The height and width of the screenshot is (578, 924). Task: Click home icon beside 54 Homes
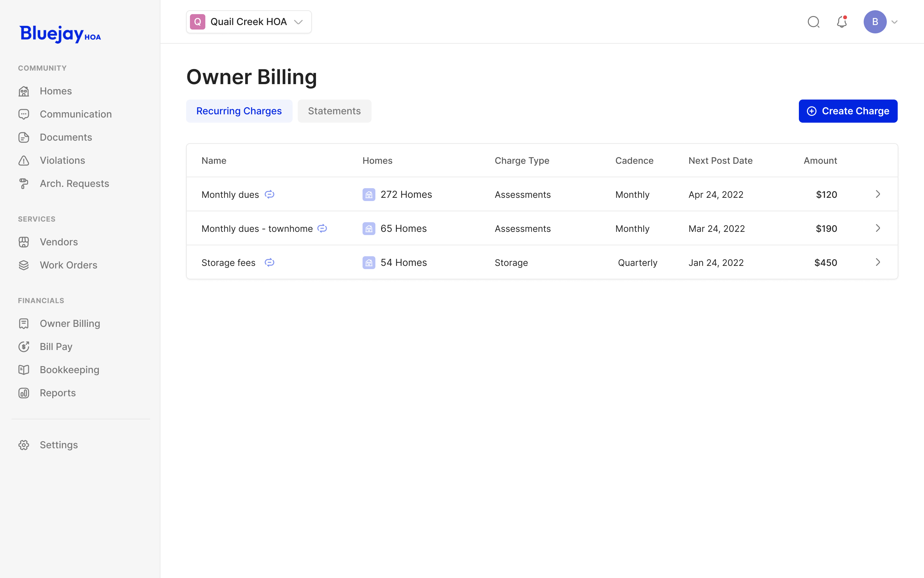(369, 263)
